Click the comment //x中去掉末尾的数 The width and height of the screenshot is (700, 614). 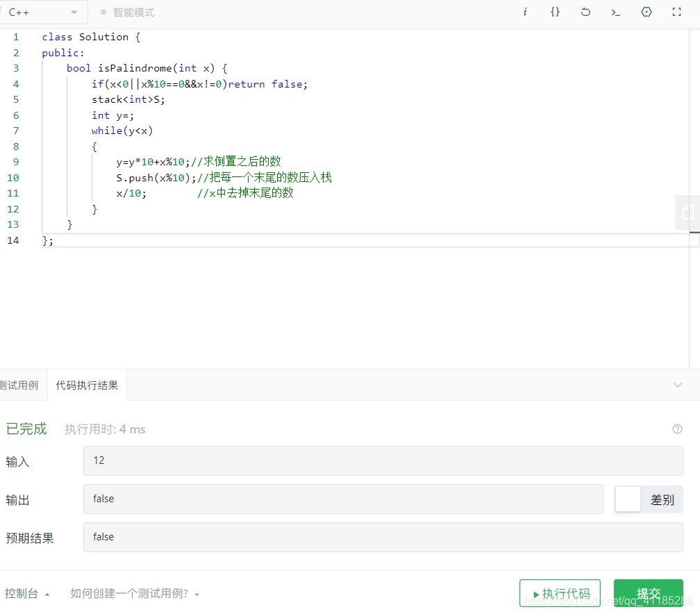245,193
